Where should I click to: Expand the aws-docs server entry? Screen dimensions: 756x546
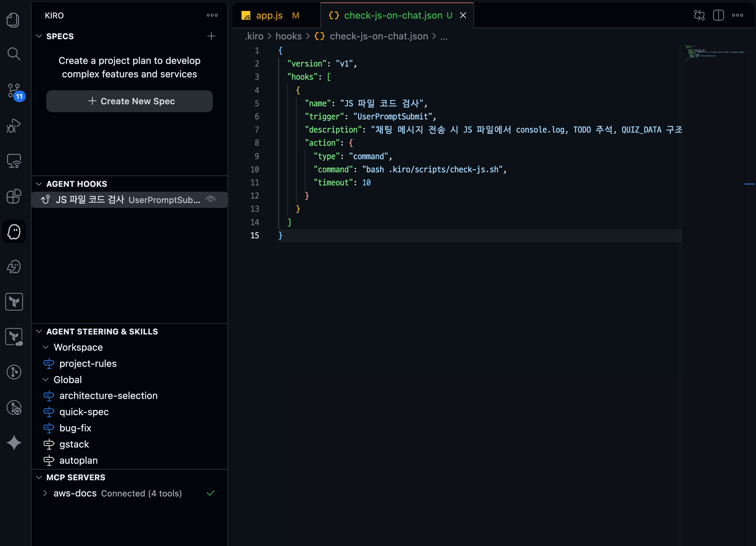point(45,493)
